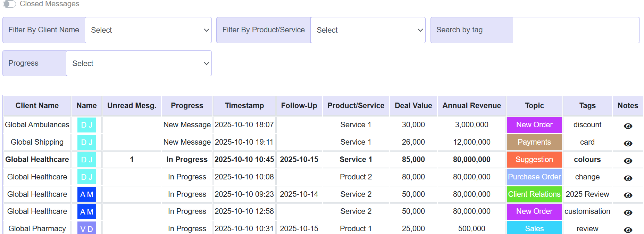Screen dimensions: 644x234
Task: Enable the Closed Messages toggle
Action: (x=9, y=4)
